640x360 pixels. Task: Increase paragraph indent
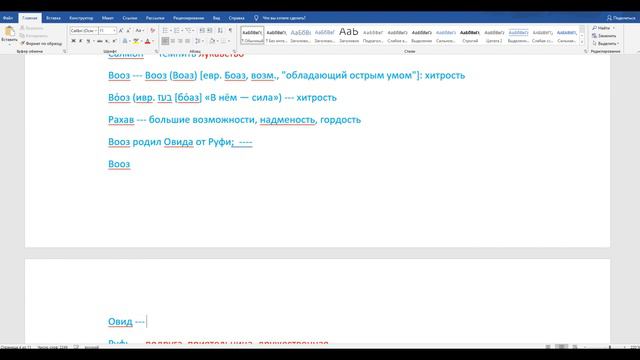210,31
